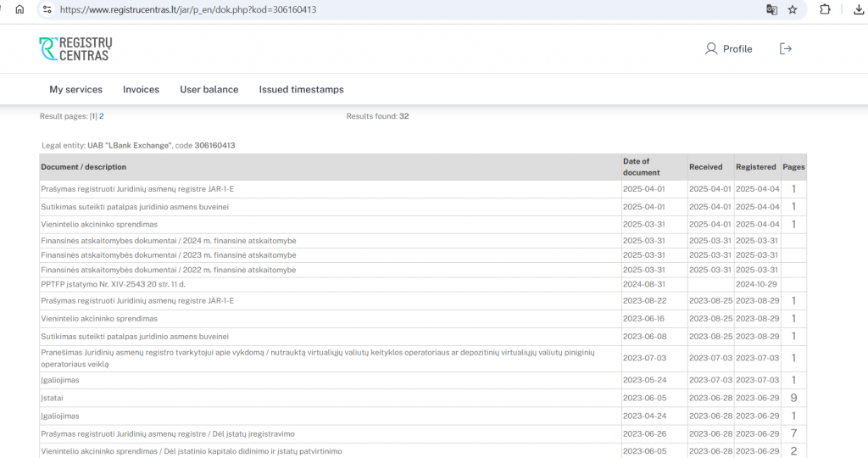Go to result page 2
Image resolution: width=868 pixels, height=458 pixels.
tap(102, 116)
